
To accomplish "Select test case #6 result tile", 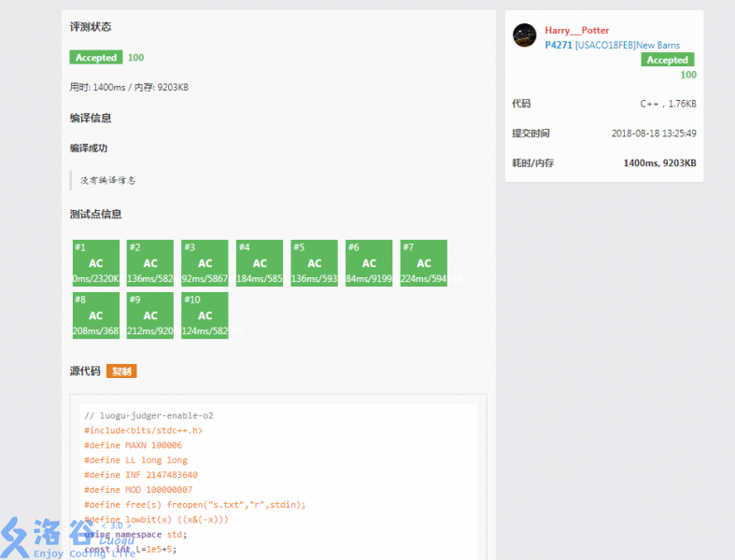I will coord(369,263).
